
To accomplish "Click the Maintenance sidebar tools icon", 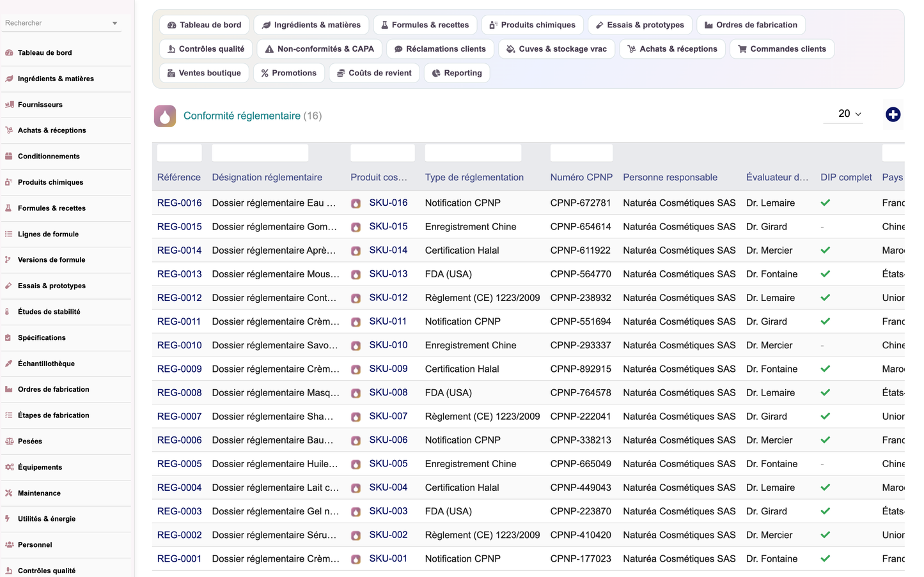I will pyautogui.click(x=9, y=493).
